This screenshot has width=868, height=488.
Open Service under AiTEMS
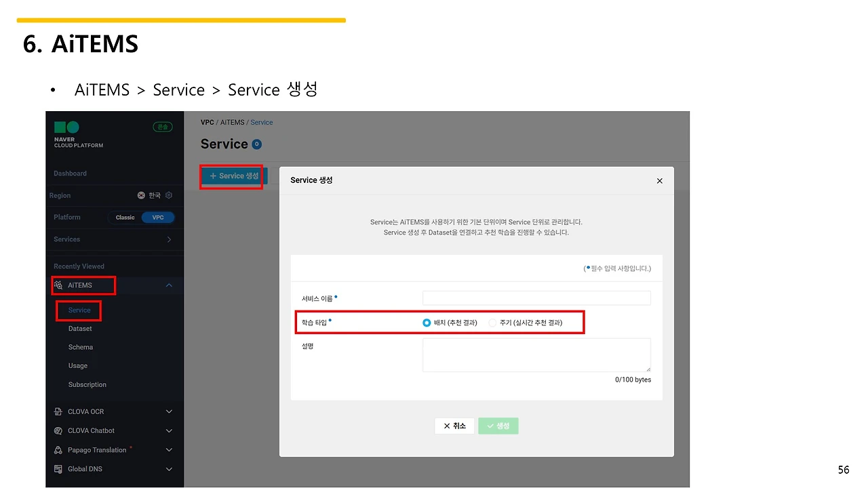click(x=79, y=310)
